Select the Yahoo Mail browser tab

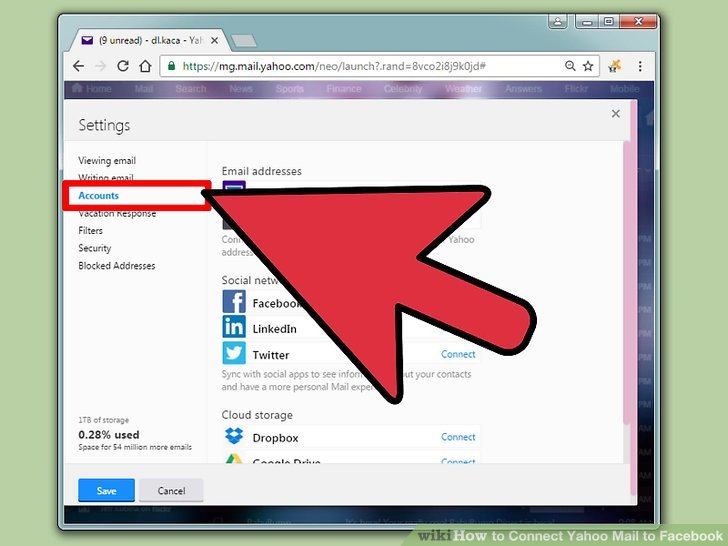(x=148, y=41)
